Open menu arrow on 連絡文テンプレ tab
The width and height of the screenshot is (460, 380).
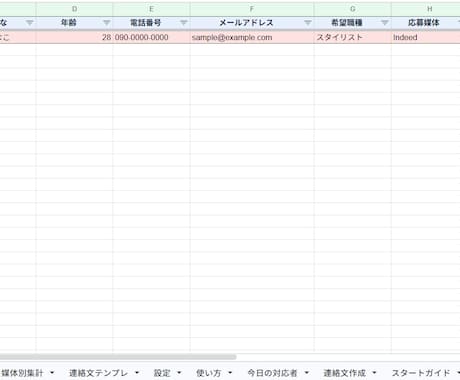coord(137,373)
